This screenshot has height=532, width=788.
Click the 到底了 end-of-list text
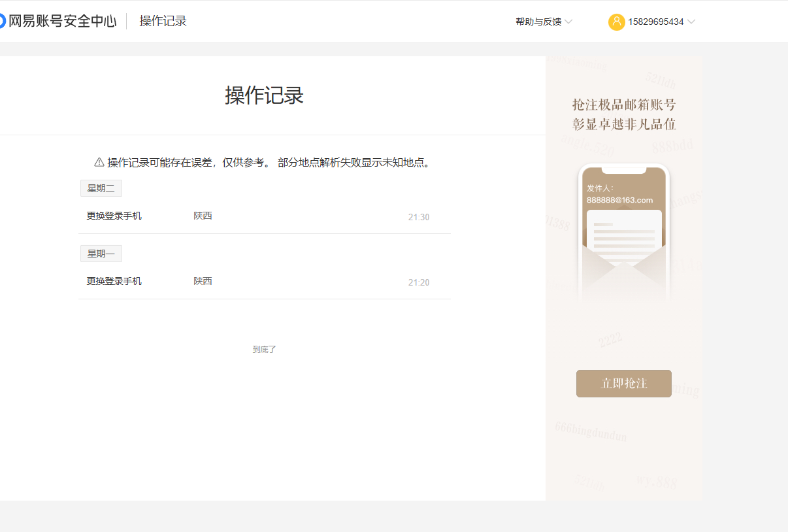click(265, 350)
